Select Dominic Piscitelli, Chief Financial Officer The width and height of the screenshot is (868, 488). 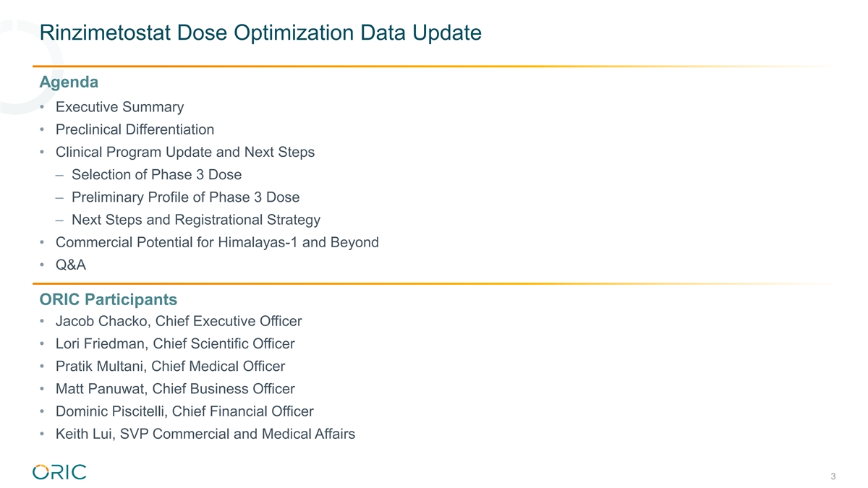[184, 411]
